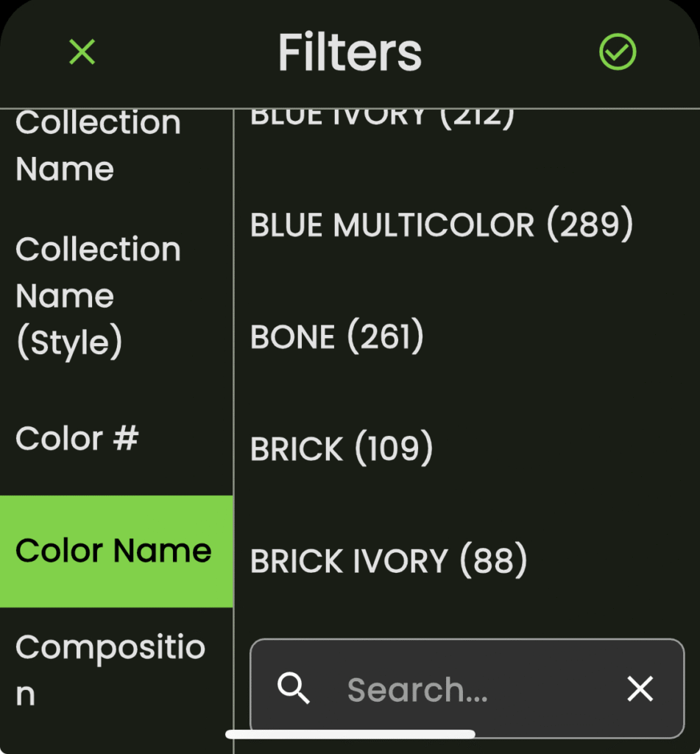The width and height of the screenshot is (700, 754).
Task: Open the Composition filter category
Action: tap(110, 670)
